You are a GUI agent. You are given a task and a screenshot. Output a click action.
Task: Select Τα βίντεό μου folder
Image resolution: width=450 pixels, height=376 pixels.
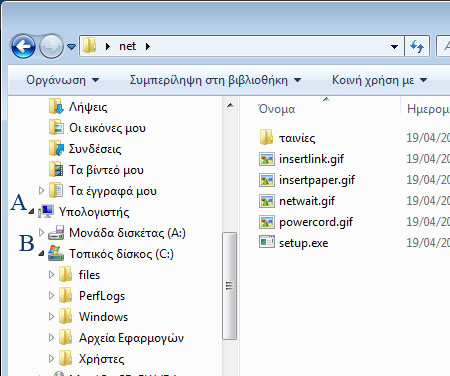pyautogui.click(x=106, y=170)
